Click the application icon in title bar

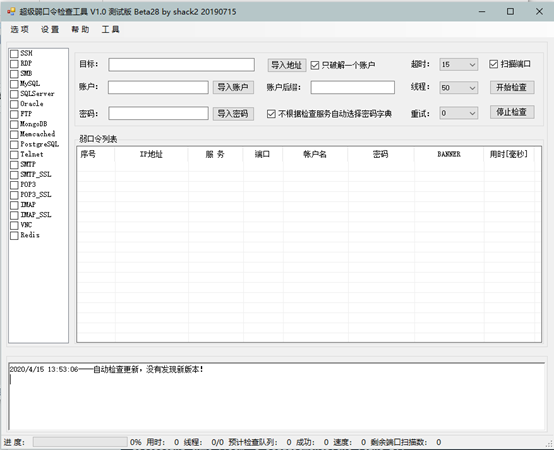(11, 12)
